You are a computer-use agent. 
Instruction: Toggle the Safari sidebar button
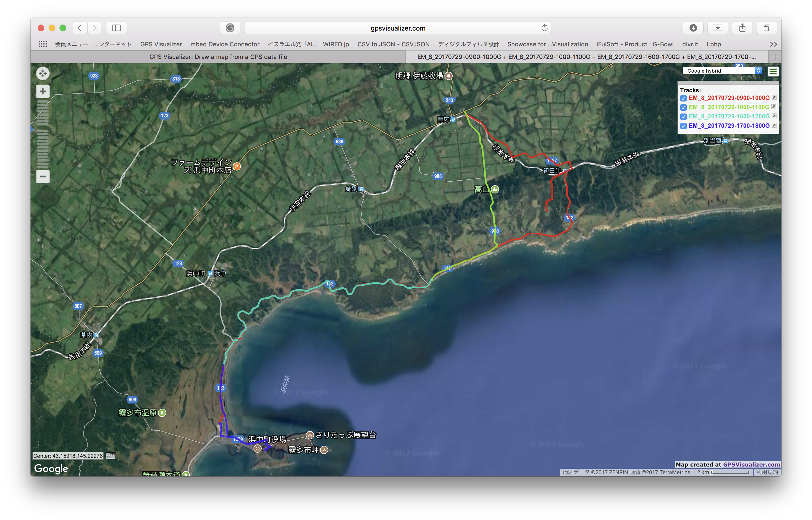[117, 28]
